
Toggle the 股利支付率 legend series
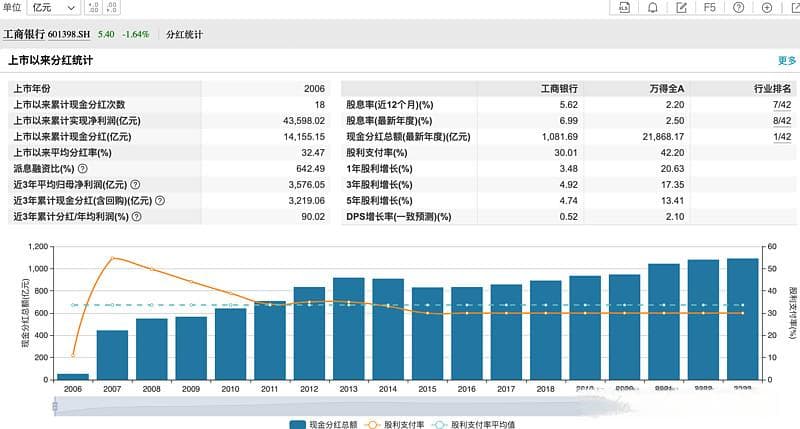pos(395,424)
